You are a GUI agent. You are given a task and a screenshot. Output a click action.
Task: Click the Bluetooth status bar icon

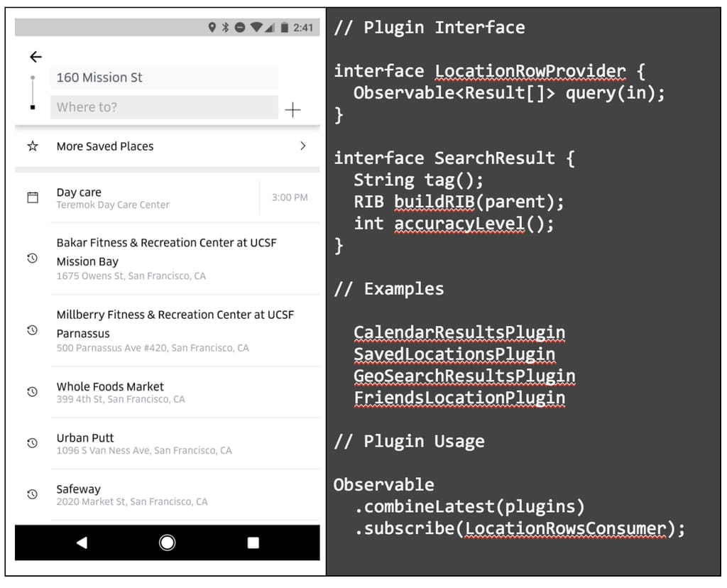click(225, 28)
